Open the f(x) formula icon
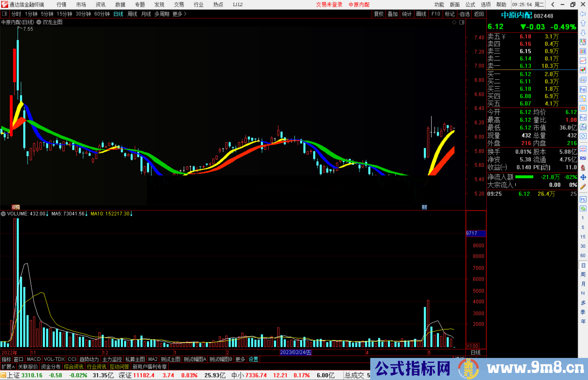The height and width of the screenshot is (380, 588). click(583, 127)
